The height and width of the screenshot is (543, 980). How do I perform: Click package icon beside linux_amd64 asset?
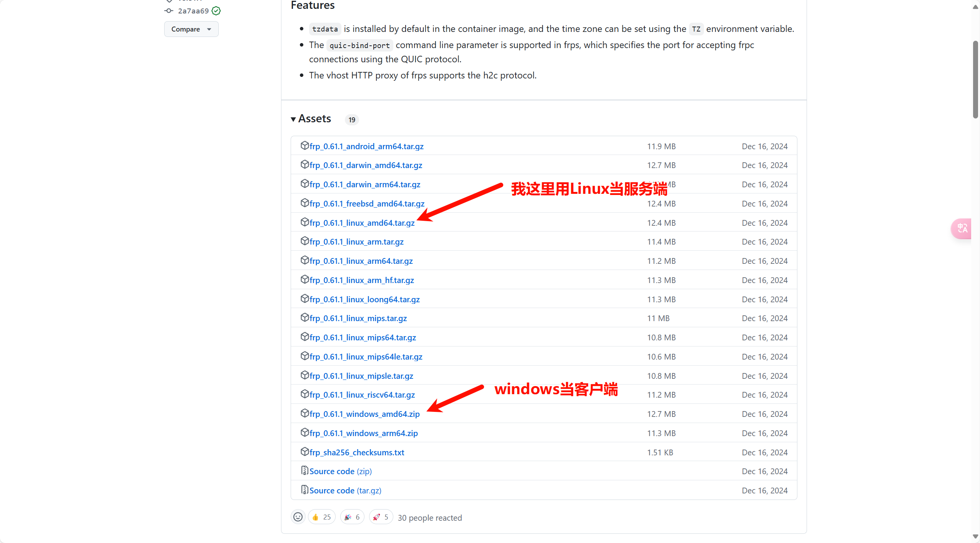[304, 222]
